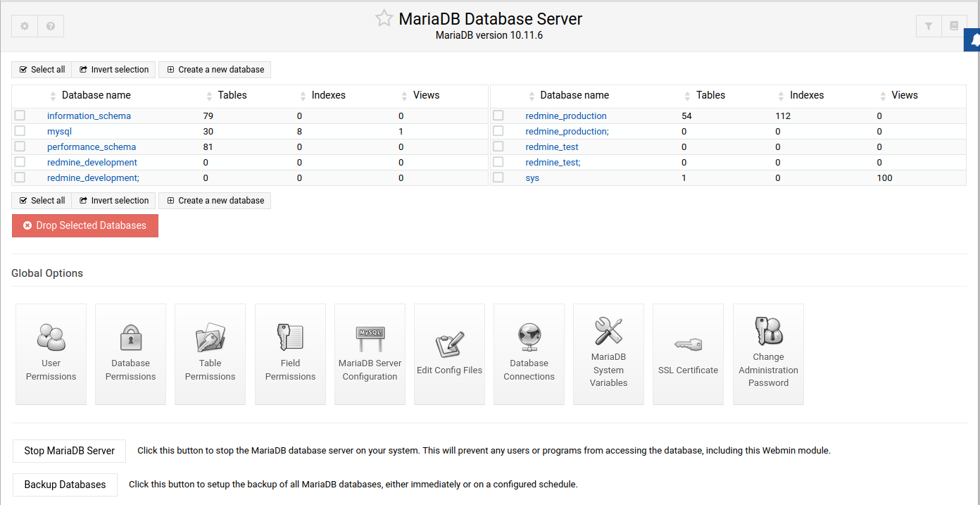Open Field Permissions key icon
Viewport: 980px width, 505px height.
pos(290,337)
